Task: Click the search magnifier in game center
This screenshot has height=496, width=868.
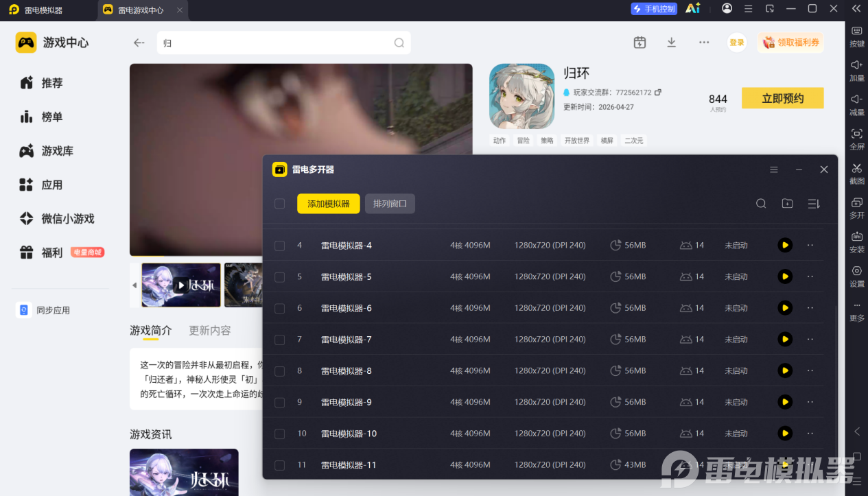Action: [399, 43]
